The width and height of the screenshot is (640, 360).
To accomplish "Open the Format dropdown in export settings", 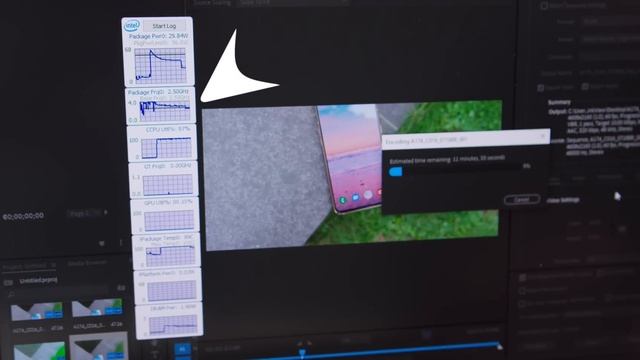I will pos(611,22).
